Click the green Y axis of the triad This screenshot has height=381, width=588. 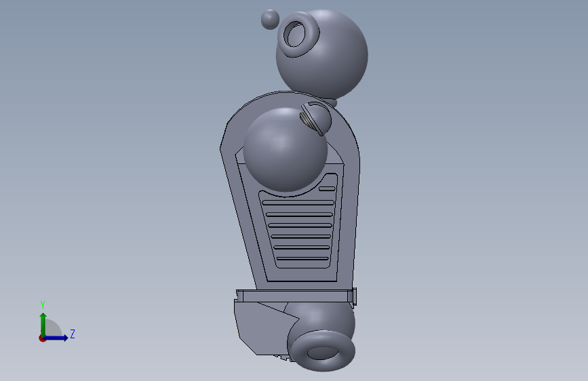(x=43, y=324)
